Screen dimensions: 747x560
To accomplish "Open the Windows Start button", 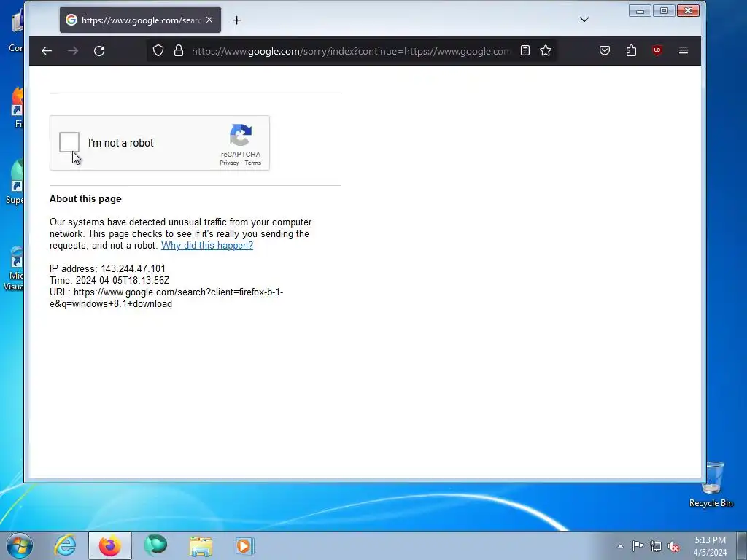I will pyautogui.click(x=20, y=545).
